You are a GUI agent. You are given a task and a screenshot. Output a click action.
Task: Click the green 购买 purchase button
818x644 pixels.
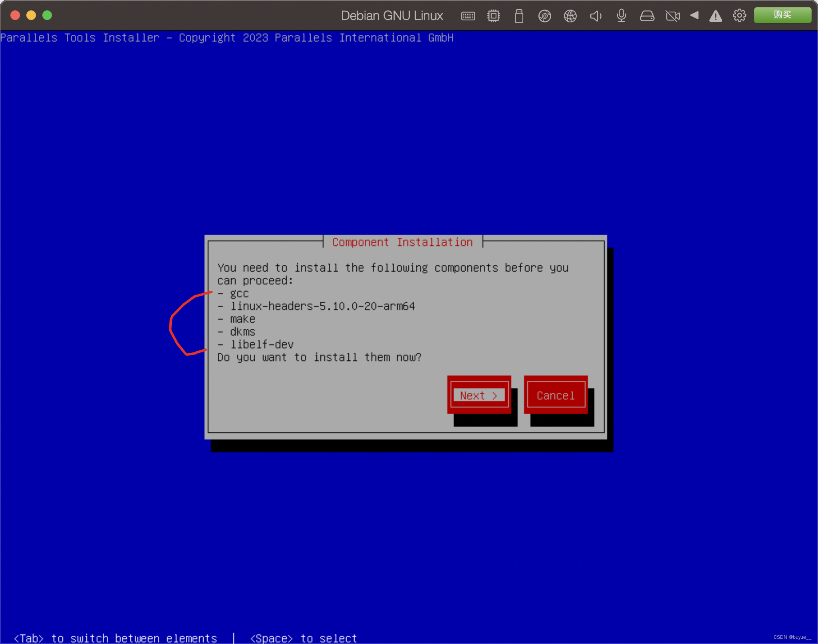782,15
